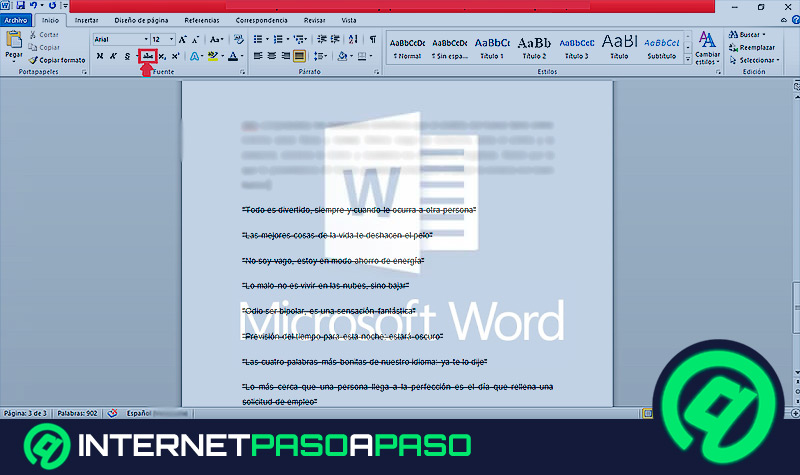Click Sort (A-Z) icon
Viewport: 800px width, 475px height.
coord(353,39)
